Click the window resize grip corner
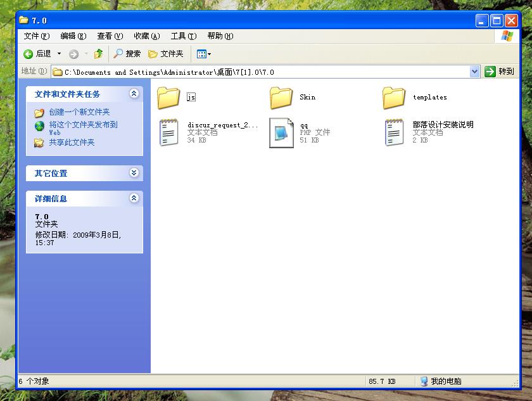The height and width of the screenshot is (401, 532). point(515,383)
